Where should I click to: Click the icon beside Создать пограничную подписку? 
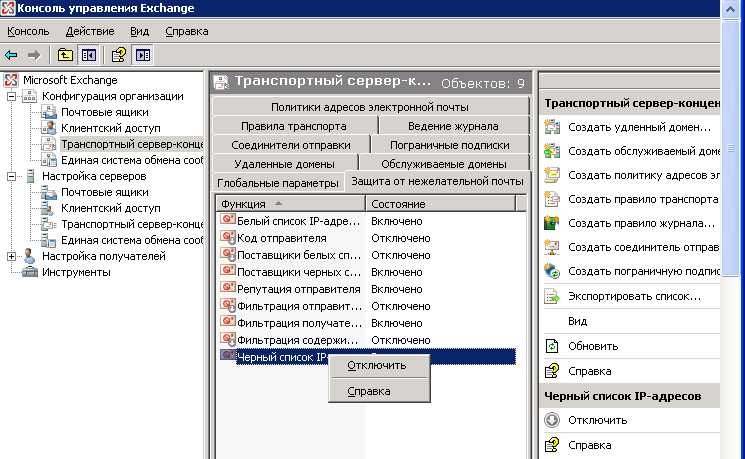pos(552,271)
